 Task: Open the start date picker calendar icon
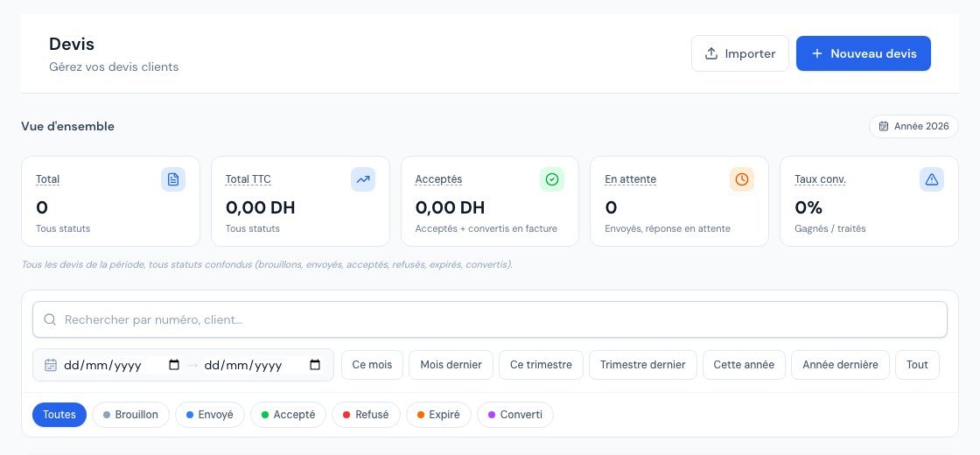coord(174,365)
